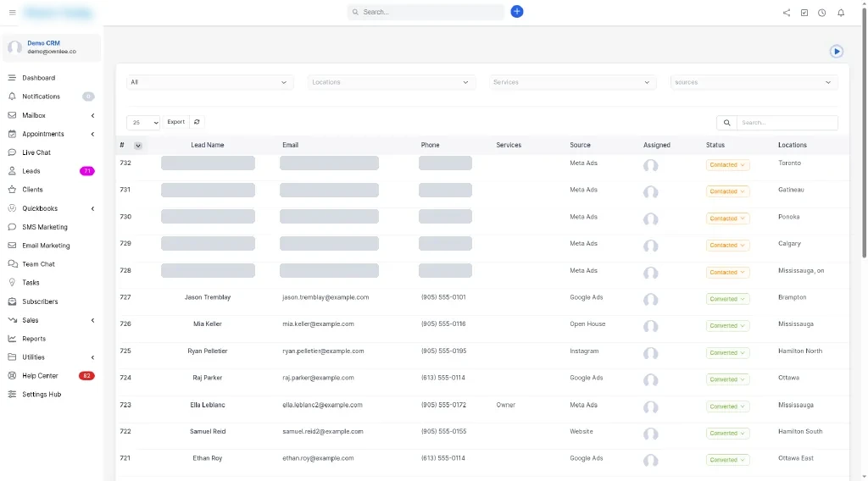Open the share icon in top bar
Image resolution: width=868 pixels, height=481 pixels.
pyautogui.click(x=786, y=13)
